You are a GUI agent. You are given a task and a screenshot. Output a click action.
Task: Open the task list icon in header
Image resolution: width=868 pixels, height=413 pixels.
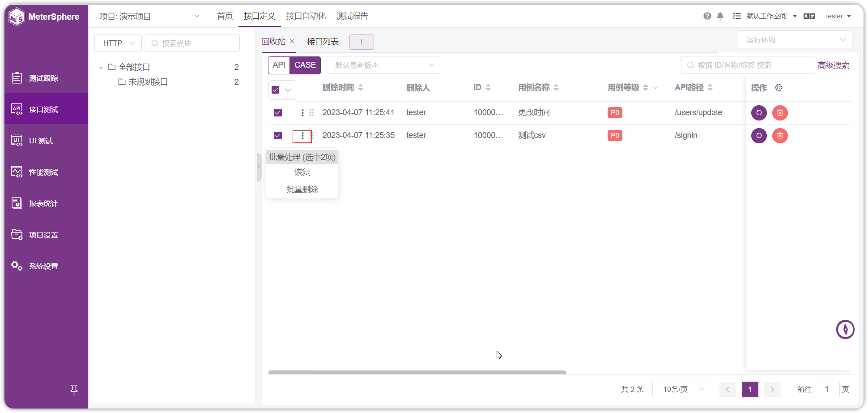coord(736,16)
